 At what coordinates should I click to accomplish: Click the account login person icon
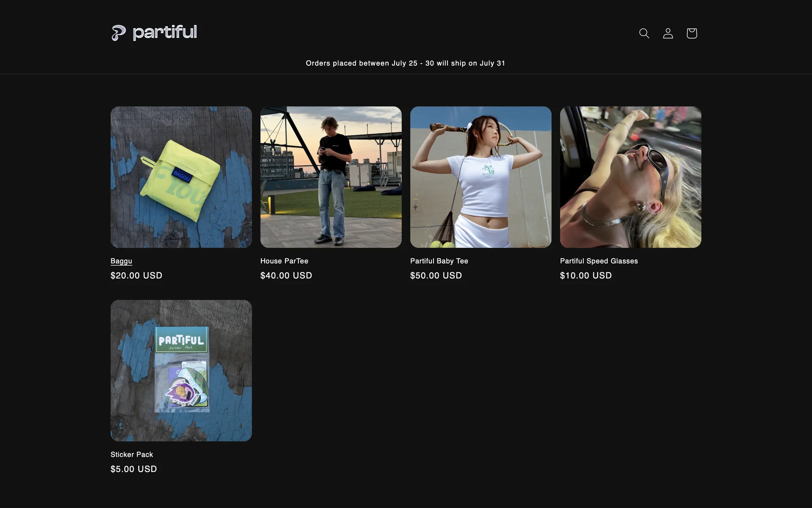[668, 33]
